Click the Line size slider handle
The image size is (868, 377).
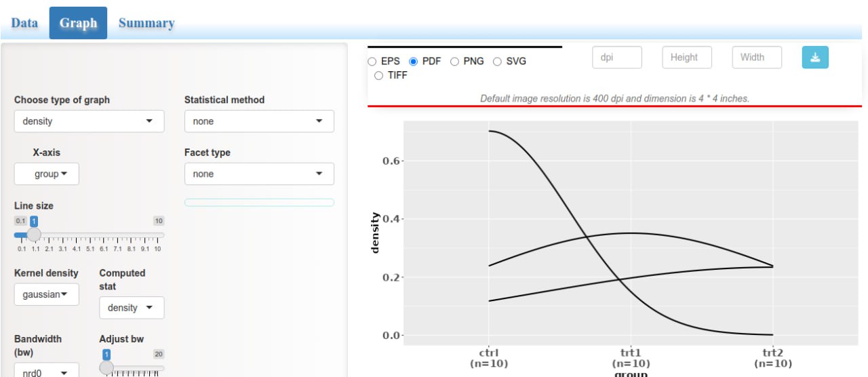coord(33,235)
